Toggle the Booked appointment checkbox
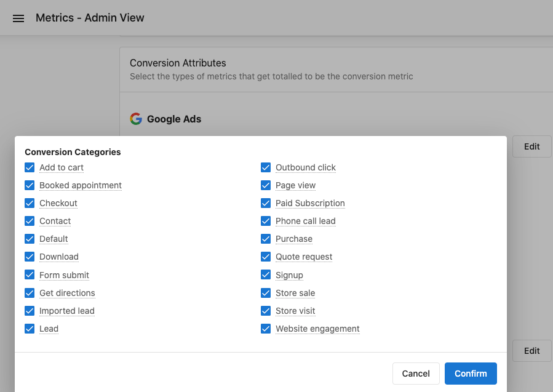553x392 pixels. 30,185
